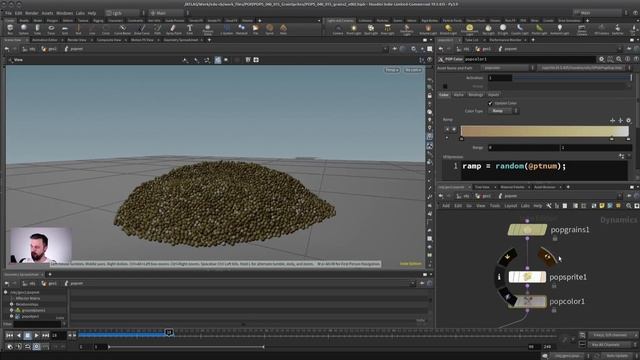
Task: Select the Metaball shelf tool
Action: [241, 29]
